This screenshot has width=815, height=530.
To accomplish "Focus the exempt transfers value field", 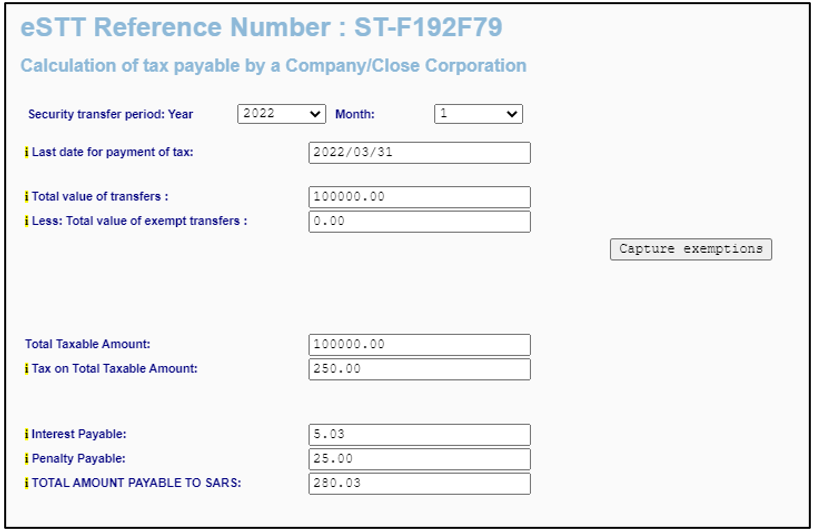I will [419, 221].
